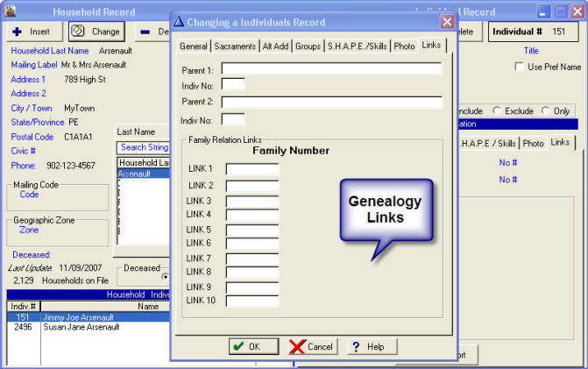Click the Deceased label in Household Record

(x=32, y=255)
